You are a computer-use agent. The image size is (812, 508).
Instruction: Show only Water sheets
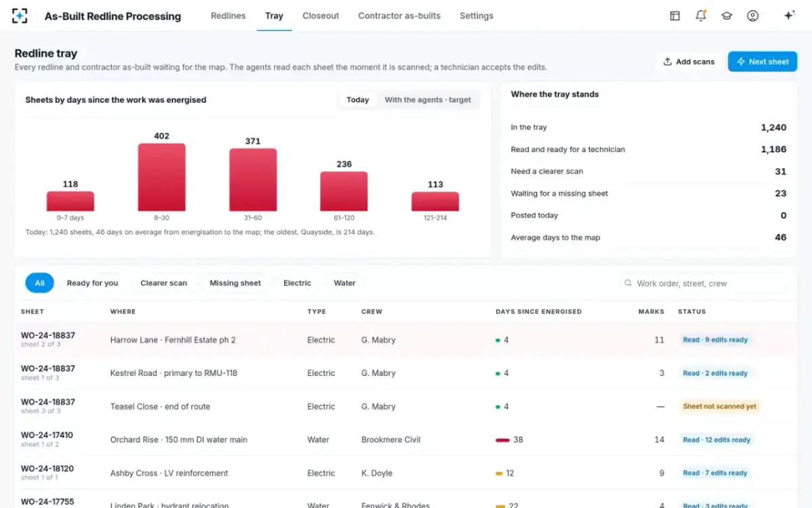pos(344,283)
